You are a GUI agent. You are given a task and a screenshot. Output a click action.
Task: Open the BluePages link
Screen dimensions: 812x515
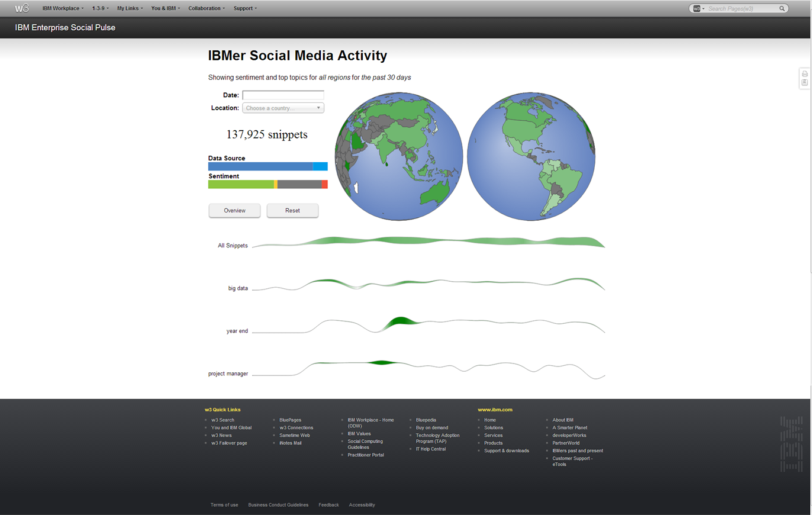coord(290,420)
